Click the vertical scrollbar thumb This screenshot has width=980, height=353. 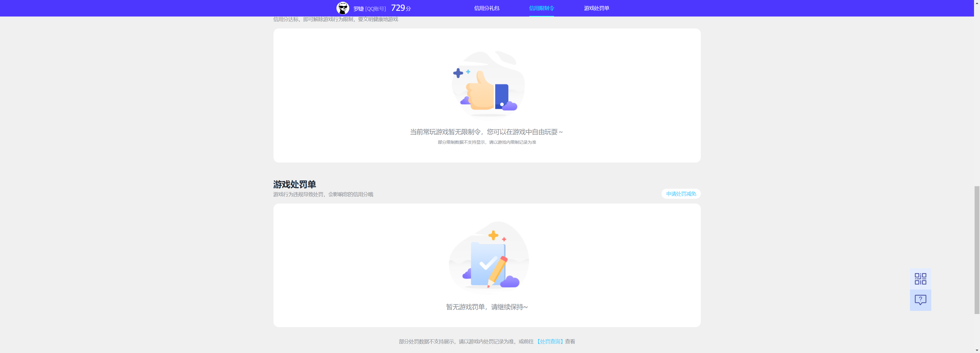(977, 250)
